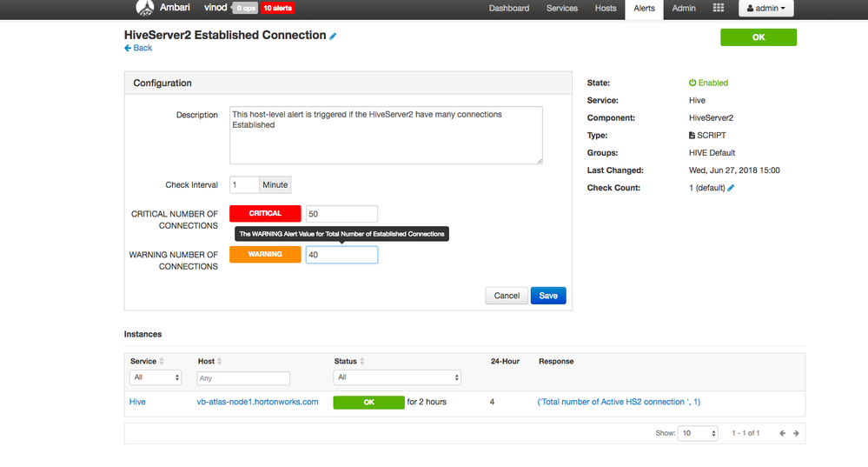
Task: Click the Ambari logo icon
Action: tap(145, 8)
